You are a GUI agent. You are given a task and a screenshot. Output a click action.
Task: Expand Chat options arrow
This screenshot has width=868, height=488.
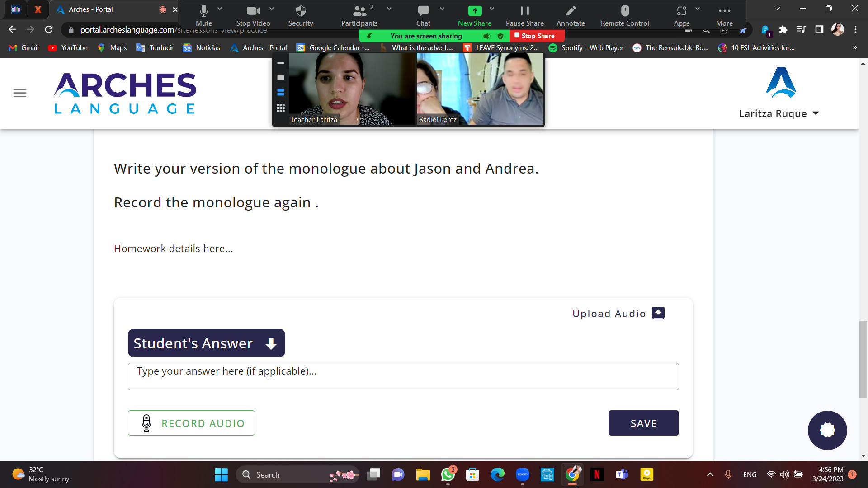click(x=442, y=9)
